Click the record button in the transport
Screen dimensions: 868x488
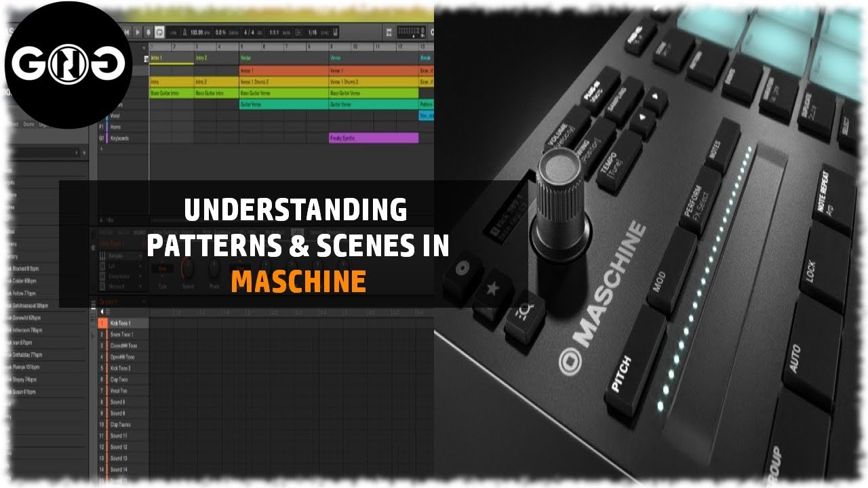149,32
